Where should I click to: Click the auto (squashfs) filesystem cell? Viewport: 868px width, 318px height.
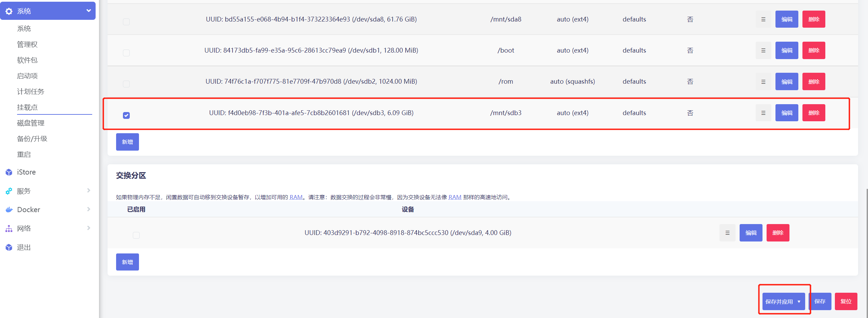573,81
